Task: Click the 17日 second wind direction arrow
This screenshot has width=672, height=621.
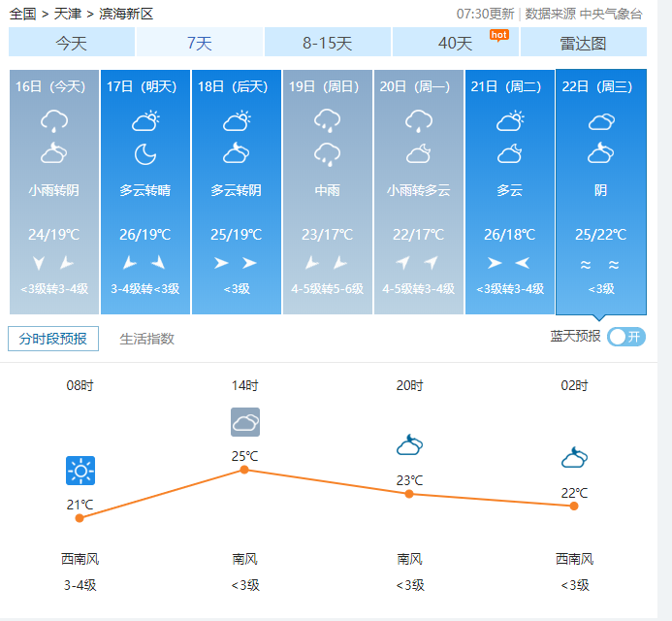Action: coord(159,262)
